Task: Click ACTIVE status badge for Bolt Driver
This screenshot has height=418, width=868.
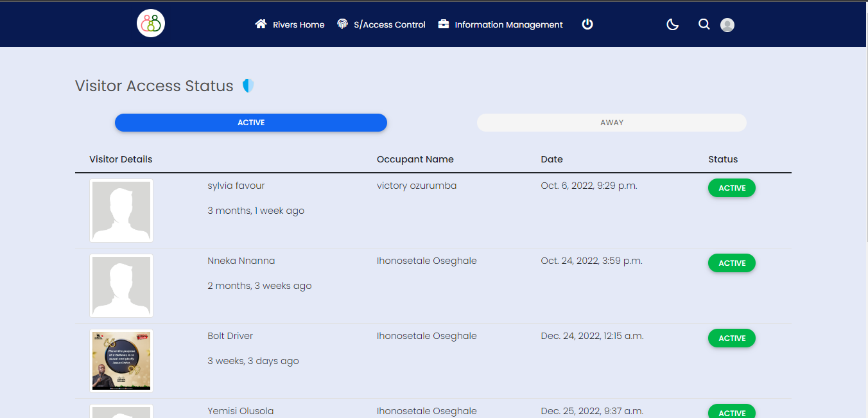Action: coord(732,338)
